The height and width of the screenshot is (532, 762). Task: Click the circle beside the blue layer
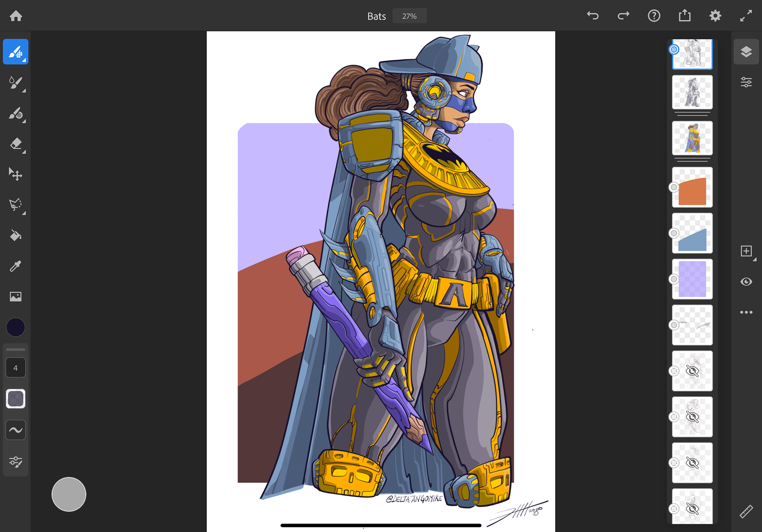click(673, 233)
